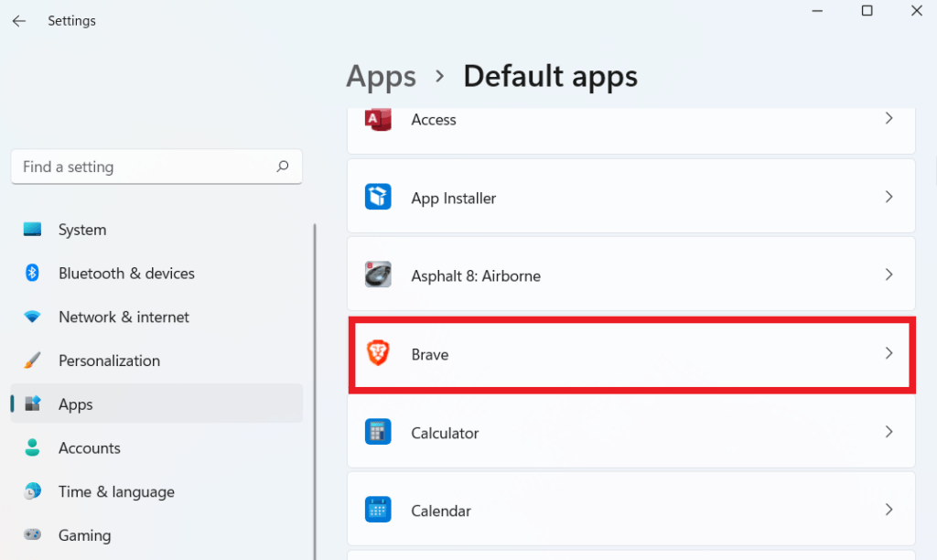Select the Brave browser icon

382,354
